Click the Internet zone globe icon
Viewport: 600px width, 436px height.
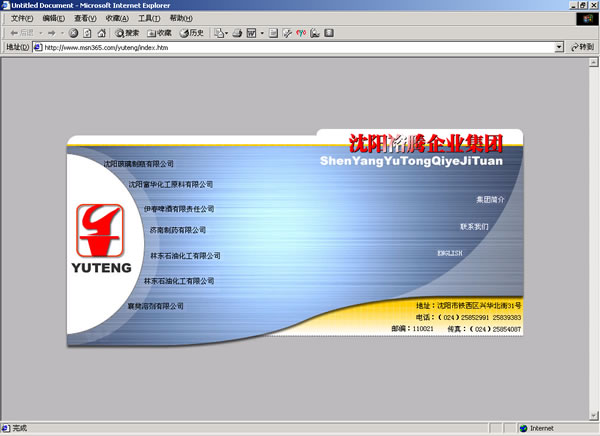(x=523, y=428)
